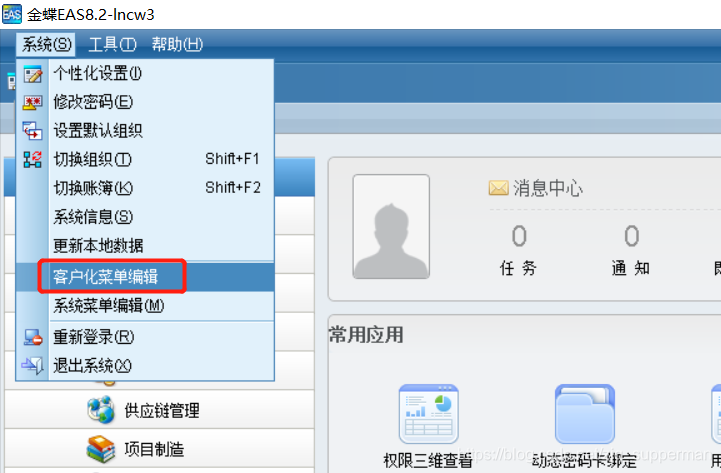Image resolution: width=721 pixels, height=473 pixels.
Task: Select 设置默认组织 menu entry
Action: tap(145, 131)
